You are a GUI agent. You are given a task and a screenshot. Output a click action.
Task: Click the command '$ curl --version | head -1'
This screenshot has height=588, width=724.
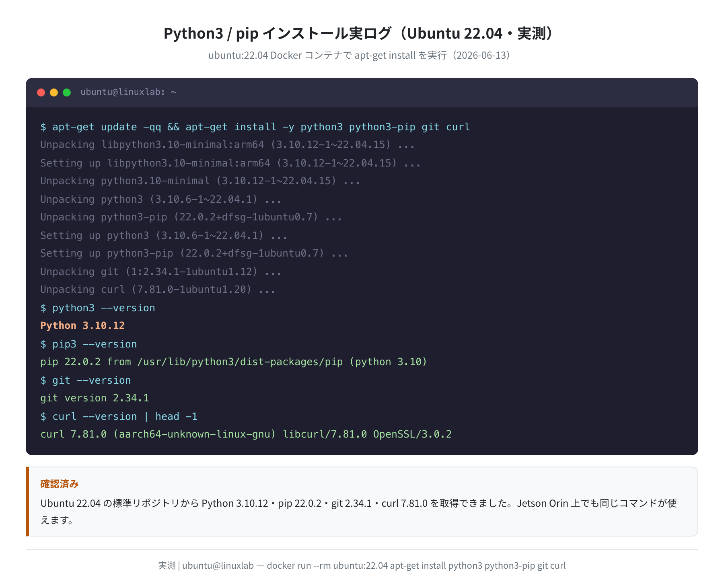[x=119, y=417]
